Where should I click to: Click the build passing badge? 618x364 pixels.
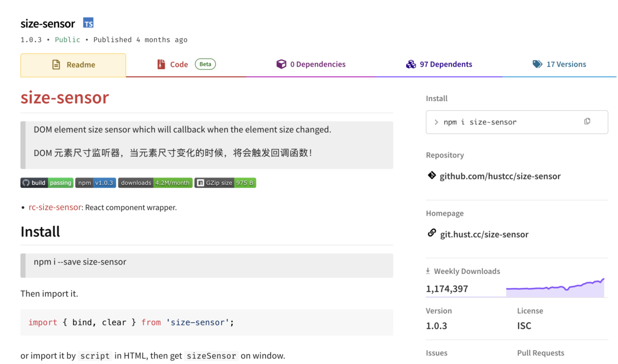click(47, 183)
